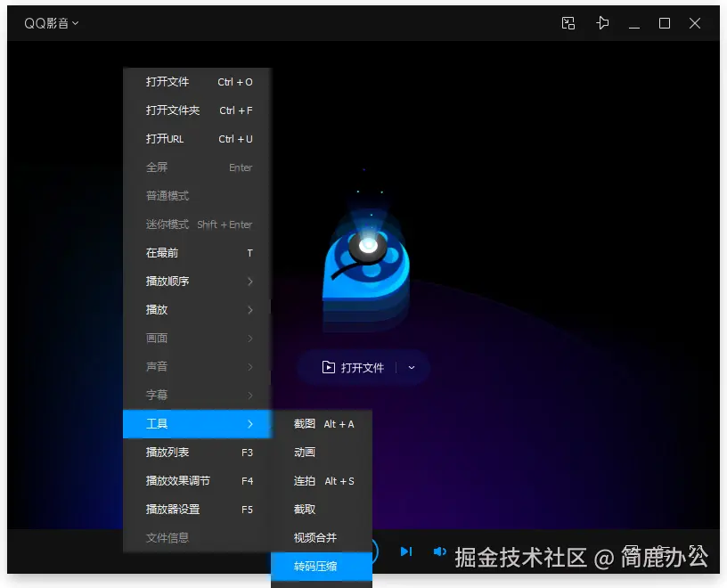Pin the window always on top
Viewport: 727px width, 588px height.
602,23
